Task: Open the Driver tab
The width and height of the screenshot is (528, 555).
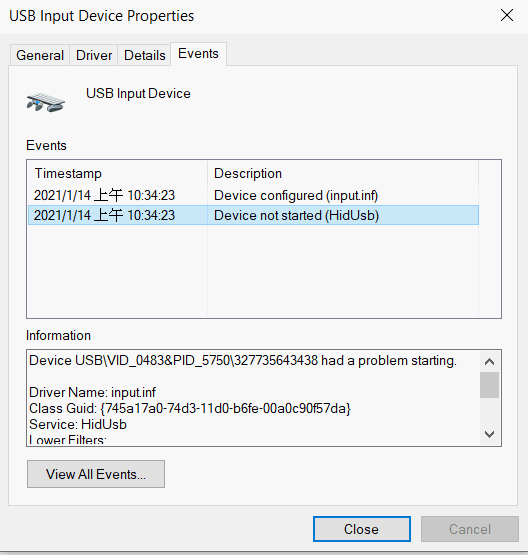Action: pyautogui.click(x=94, y=55)
